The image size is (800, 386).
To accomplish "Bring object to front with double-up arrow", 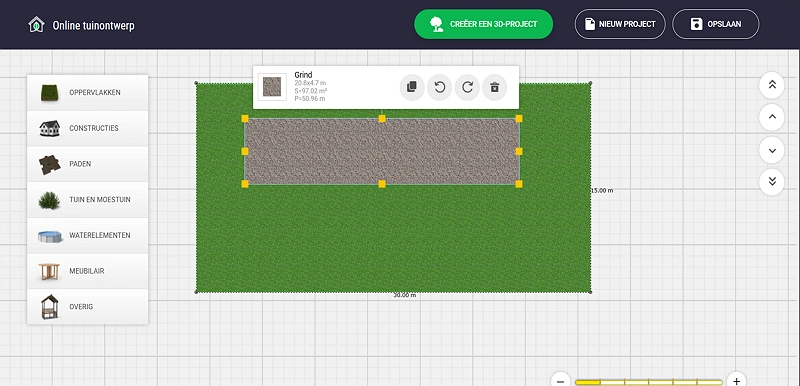I will 771,85.
